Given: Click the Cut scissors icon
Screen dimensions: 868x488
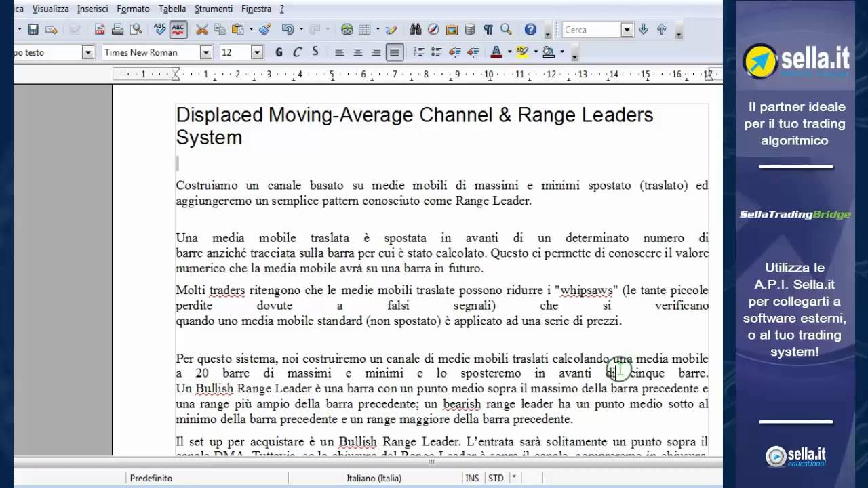Looking at the screenshot, I should [201, 29].
